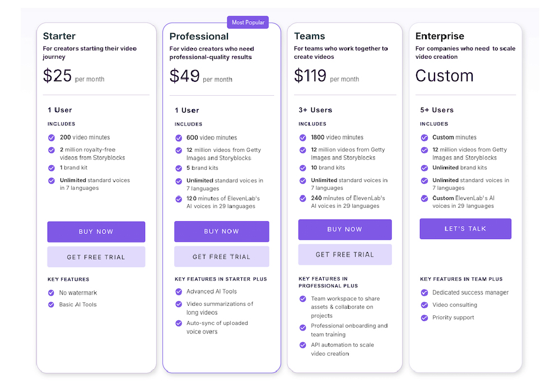Click the Most Popular badge
The image size is (560, 392).
pos(248,22)
